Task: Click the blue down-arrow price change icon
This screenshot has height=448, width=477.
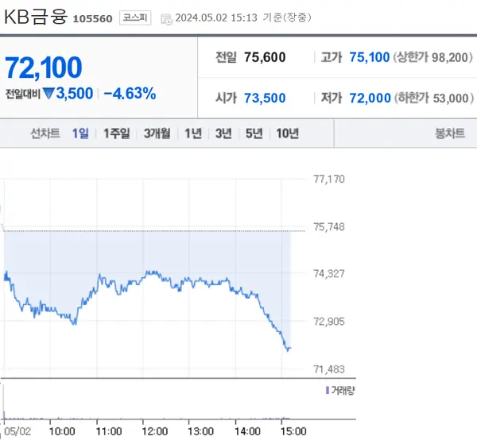Action: (x=48, y=94)
